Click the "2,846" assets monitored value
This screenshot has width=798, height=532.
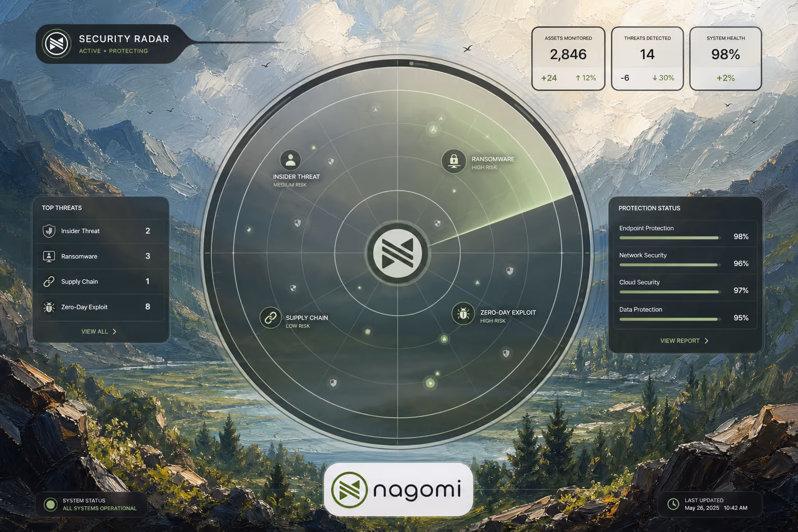click(568, 55)
